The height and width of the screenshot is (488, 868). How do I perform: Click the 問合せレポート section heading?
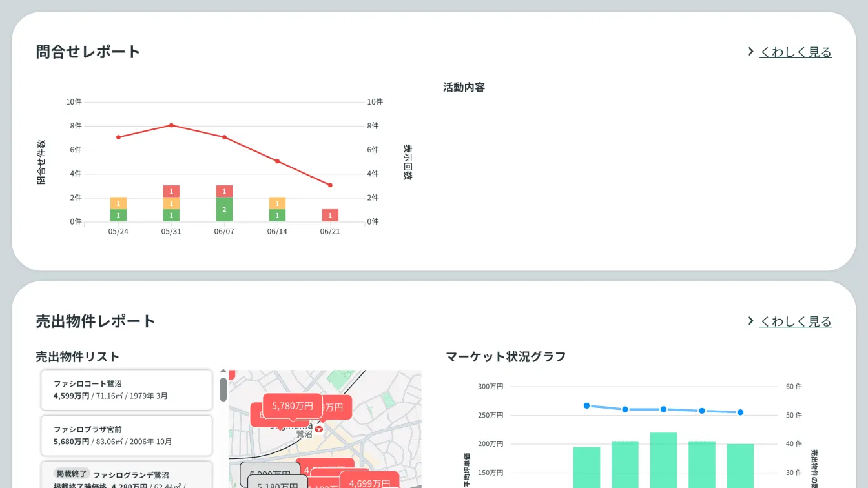point(88,52)
